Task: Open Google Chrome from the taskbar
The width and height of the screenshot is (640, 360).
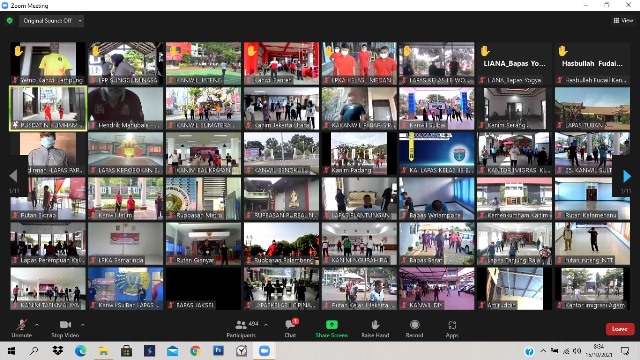Action: 195,351
